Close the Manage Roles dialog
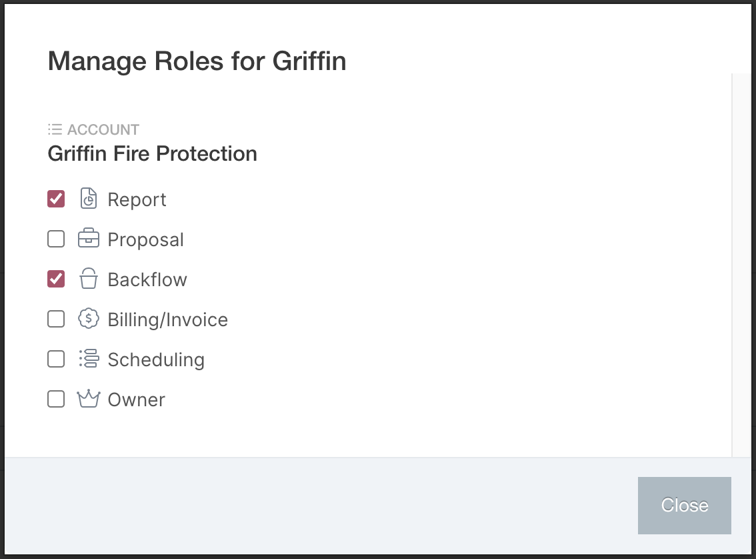This screenshot has height=559, width=756. click(x=684, y=506)
